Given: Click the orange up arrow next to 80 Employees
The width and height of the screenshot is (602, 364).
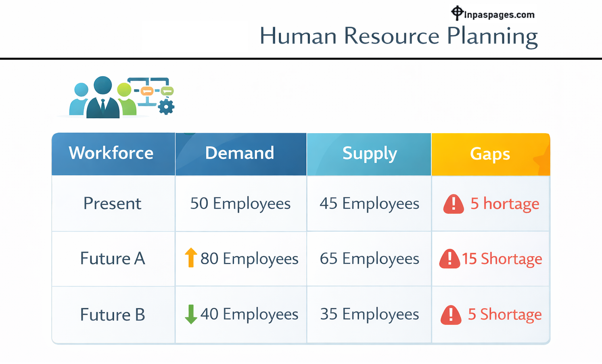Looking at the screenshot, I should [191, 257].
